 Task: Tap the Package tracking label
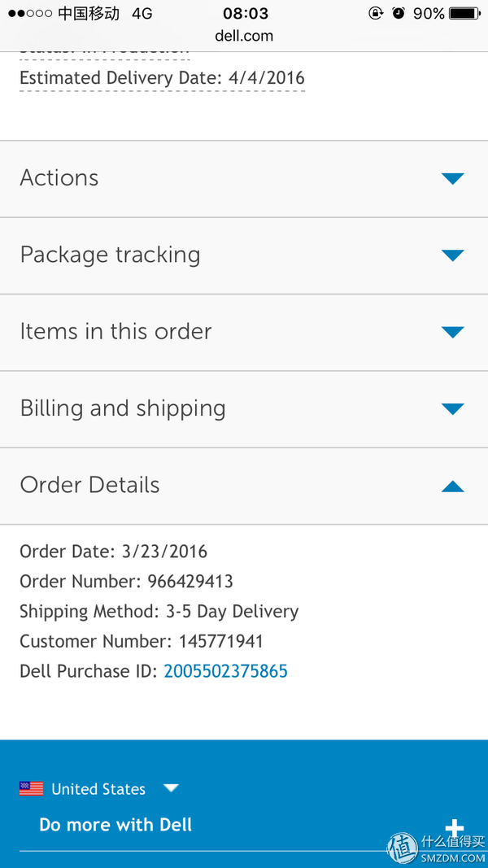[x=110, y=255]
